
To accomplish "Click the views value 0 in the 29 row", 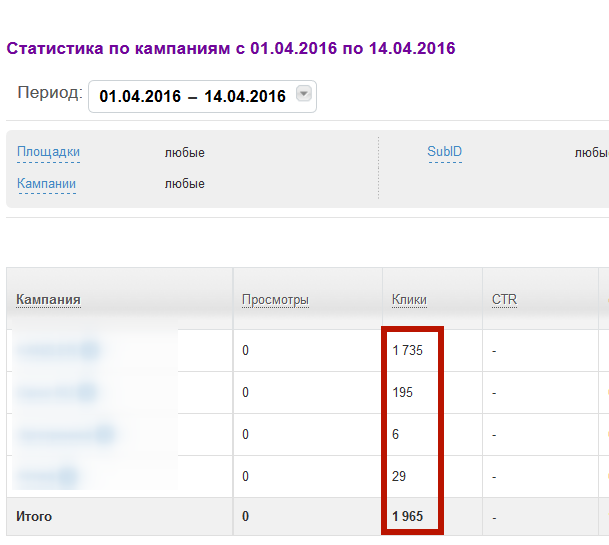I will 245,476.
